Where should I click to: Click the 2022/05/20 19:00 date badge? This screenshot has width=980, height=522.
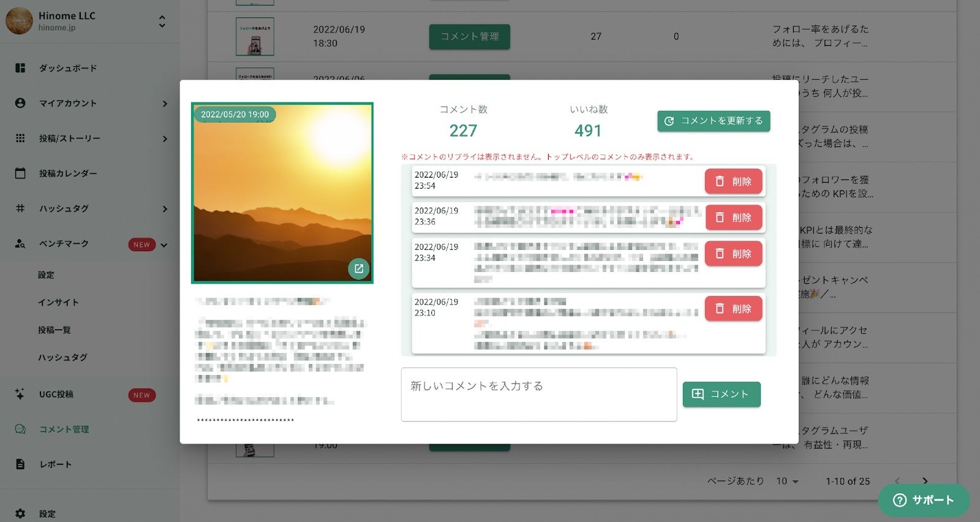point(235,115)
